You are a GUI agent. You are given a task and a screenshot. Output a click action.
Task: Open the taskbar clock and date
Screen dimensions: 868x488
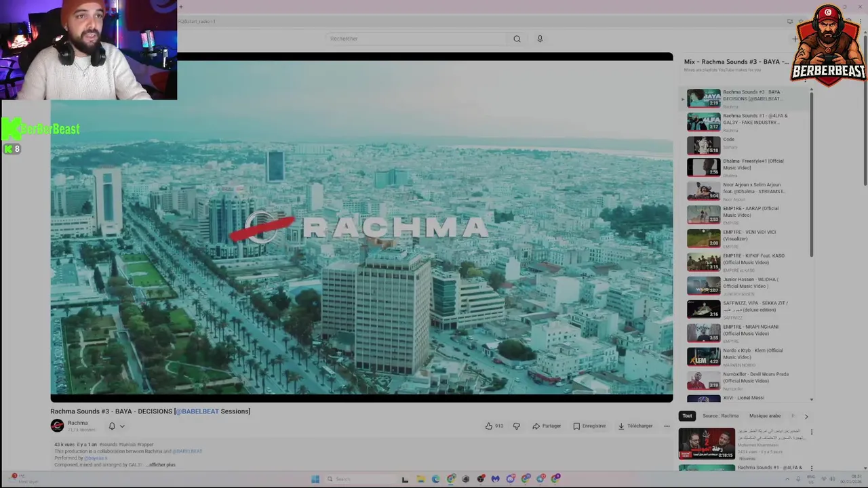click(x=852, y=479)
